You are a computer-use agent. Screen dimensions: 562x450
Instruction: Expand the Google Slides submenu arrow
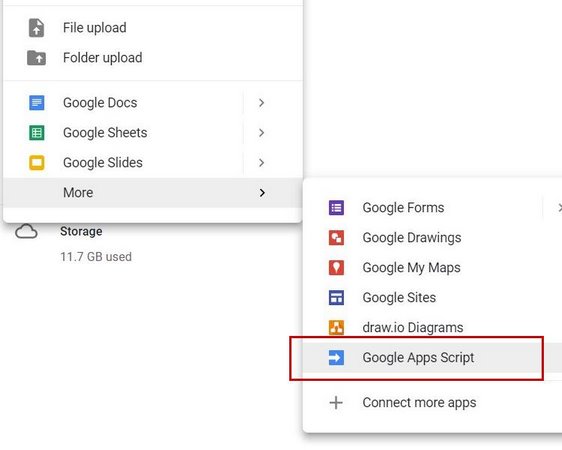coord(261,163)
